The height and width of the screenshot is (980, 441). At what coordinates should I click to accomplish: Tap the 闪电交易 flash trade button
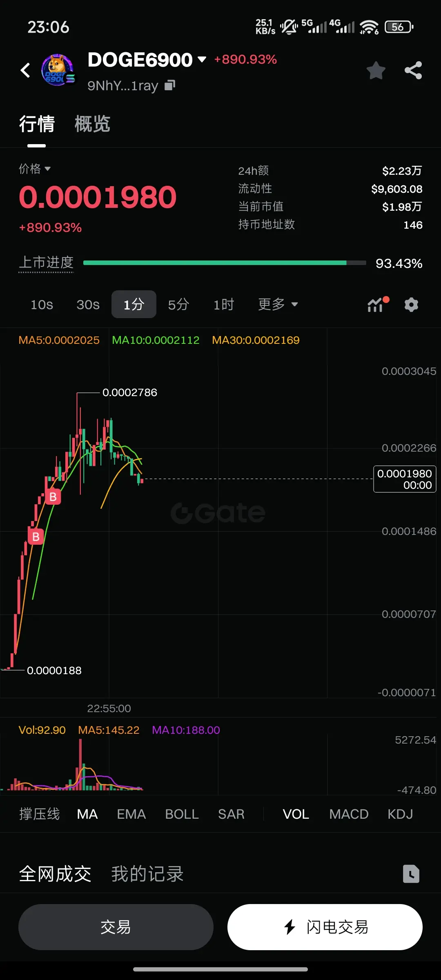(325, 927)
